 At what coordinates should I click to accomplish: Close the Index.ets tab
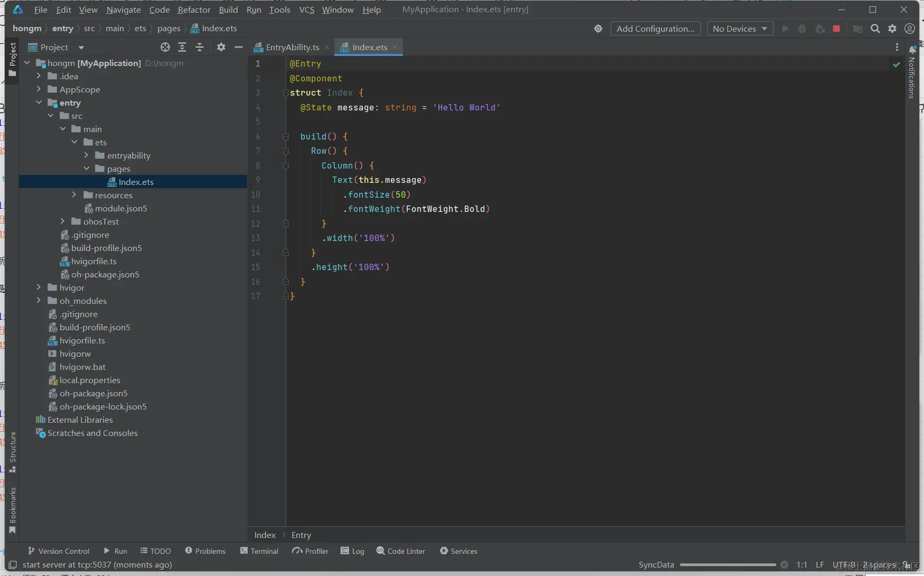click(395, 47)
